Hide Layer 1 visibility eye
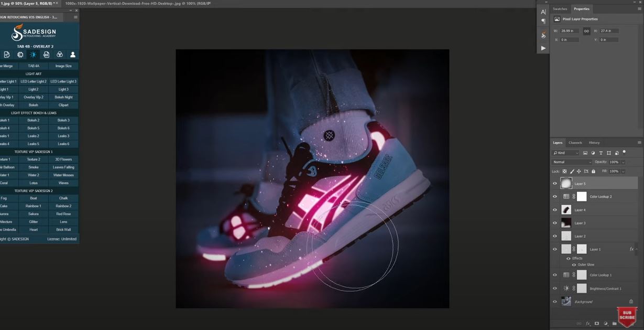The image size is (644, 330). coord(555,249)
